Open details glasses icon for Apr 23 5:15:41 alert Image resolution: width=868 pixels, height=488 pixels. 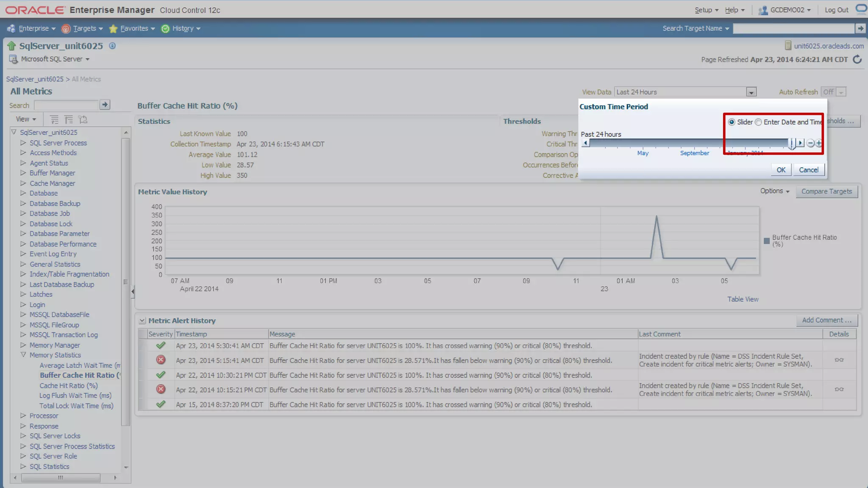click(x=839, y=360)
